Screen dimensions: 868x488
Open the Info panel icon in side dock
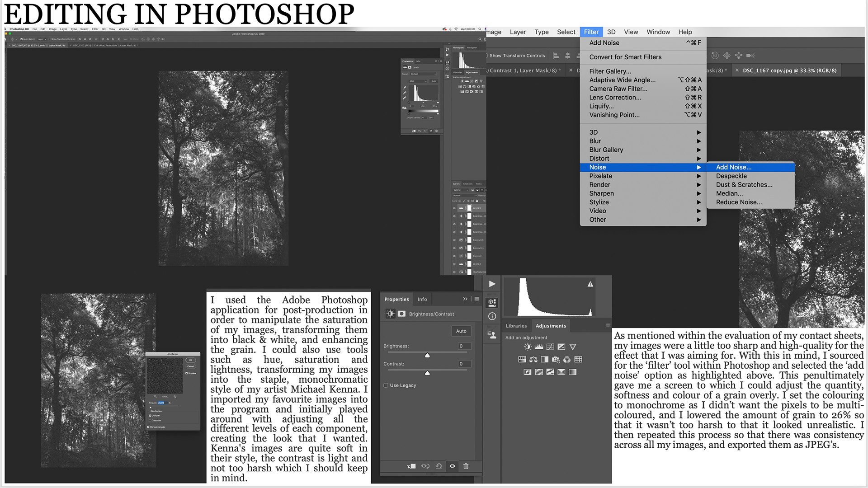[x=492, y=317]
